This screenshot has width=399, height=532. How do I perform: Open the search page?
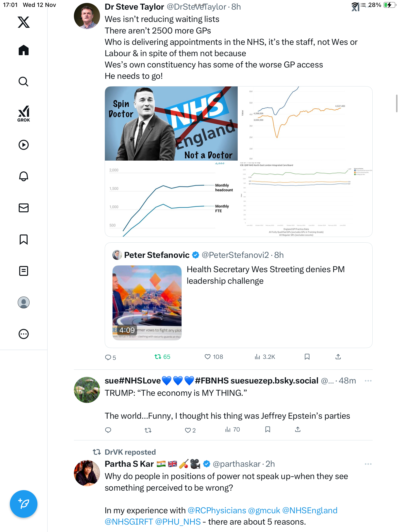[x=24, y=82]
